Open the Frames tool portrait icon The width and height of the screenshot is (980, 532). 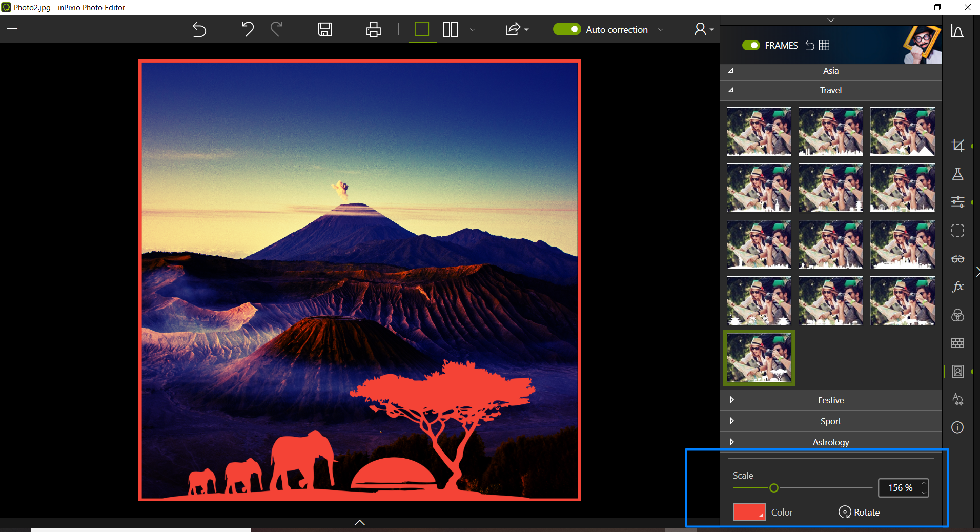[957, 371]
